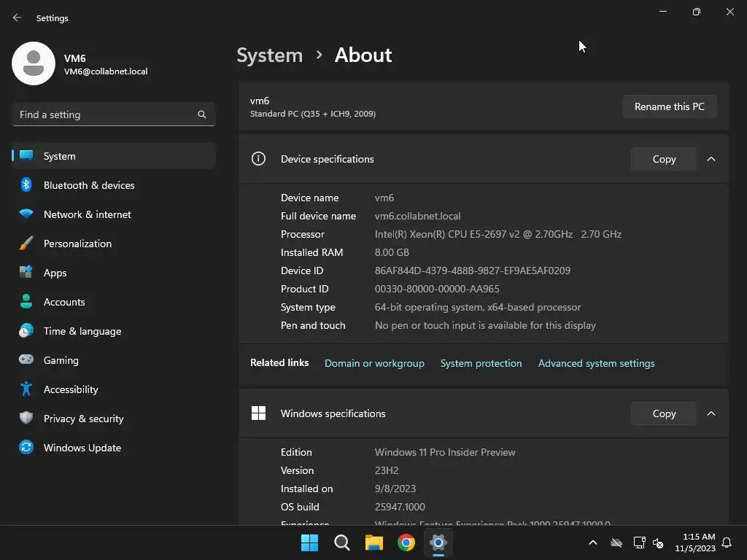
Task: Open taskbar Search magnifier
Action: (x=341, y=542)
